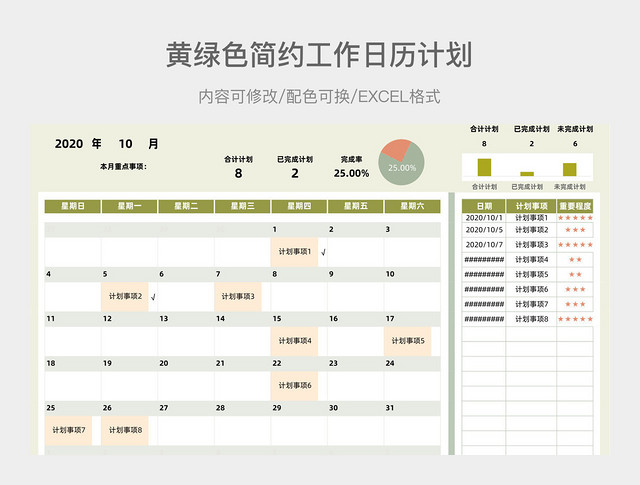Select the 计划事项8 calendar cell
The height and width of the screenshot is (485, 640).
125,430
